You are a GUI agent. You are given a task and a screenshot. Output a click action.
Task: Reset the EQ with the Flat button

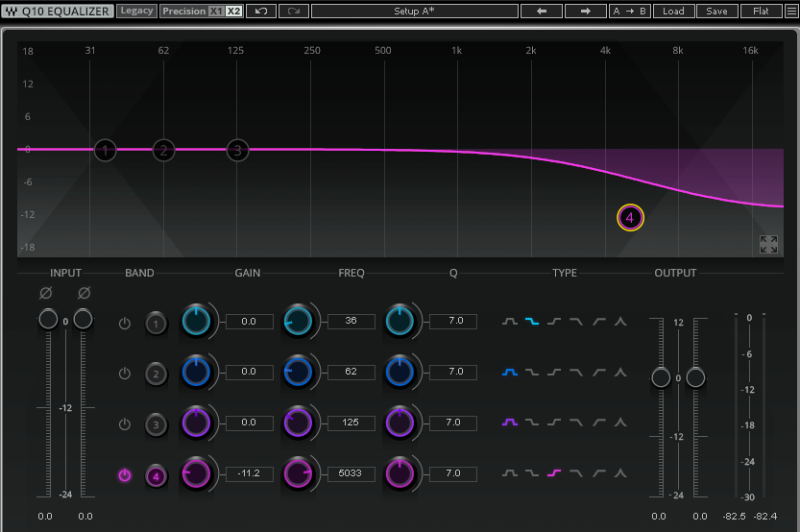761,11
